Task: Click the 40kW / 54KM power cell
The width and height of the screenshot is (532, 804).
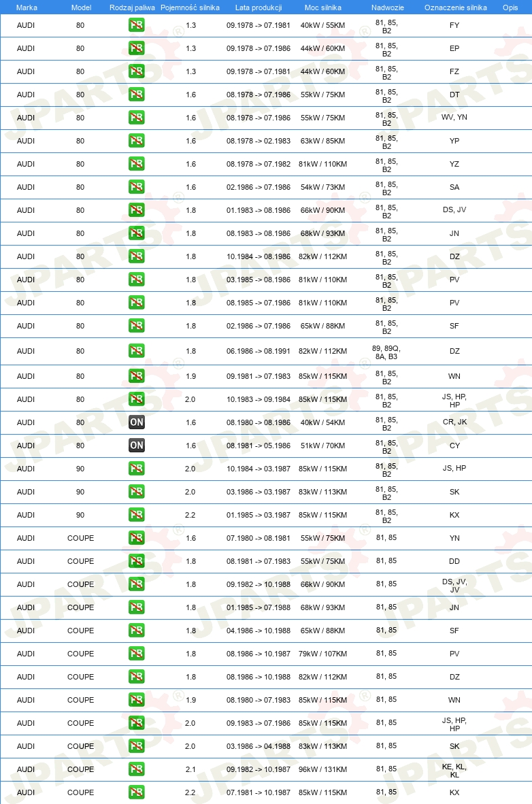Action: tap(322, 422)
